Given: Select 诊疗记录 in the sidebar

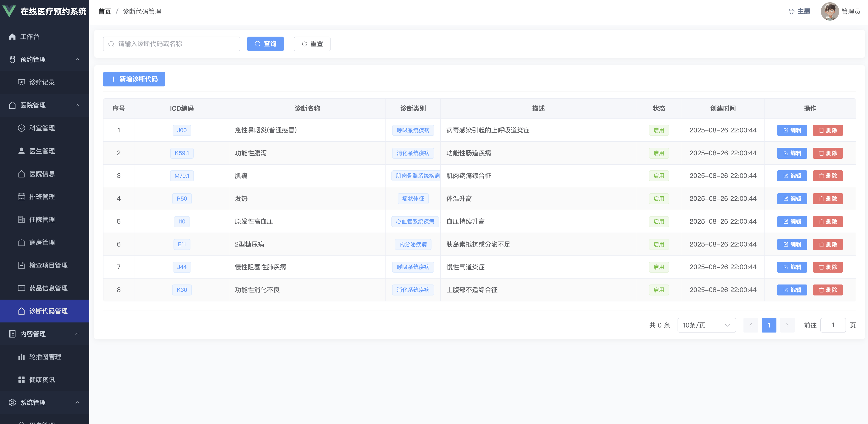Looking at the screenshot, I should pos(42,82).
